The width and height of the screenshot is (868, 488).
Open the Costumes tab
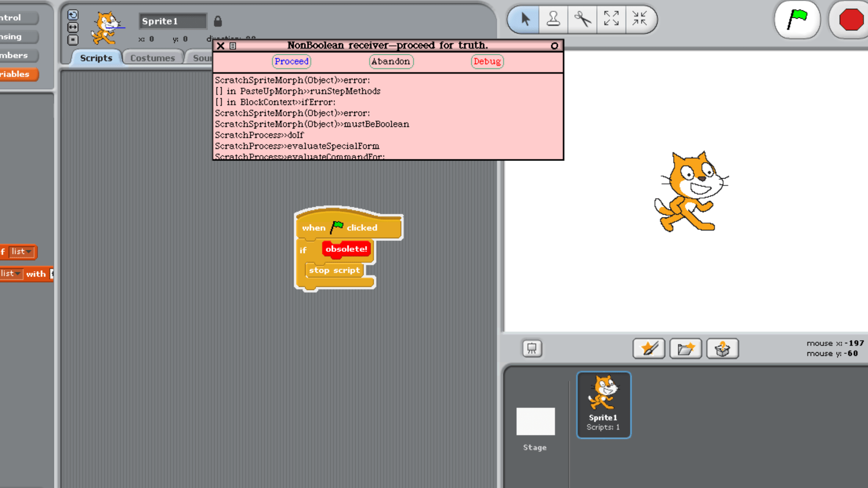click(153, 57)
